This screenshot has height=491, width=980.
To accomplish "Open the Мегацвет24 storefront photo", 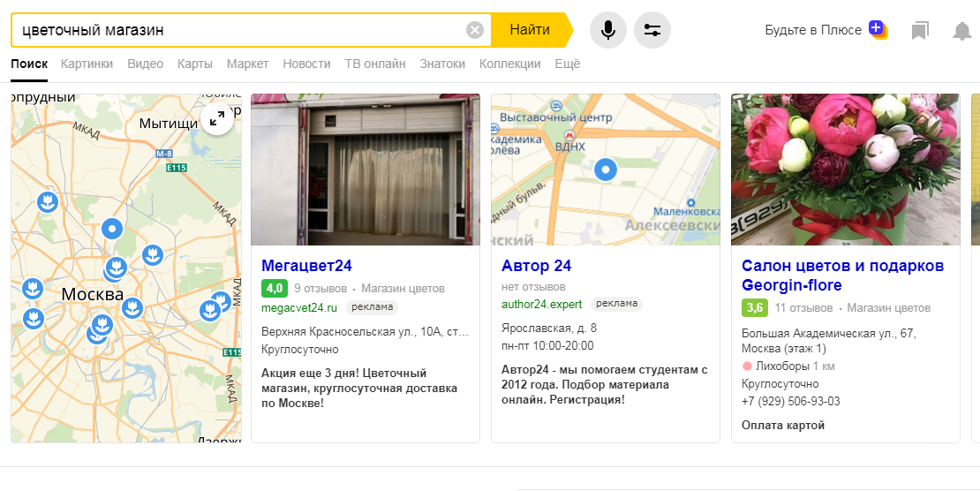I will pos(366,170).
